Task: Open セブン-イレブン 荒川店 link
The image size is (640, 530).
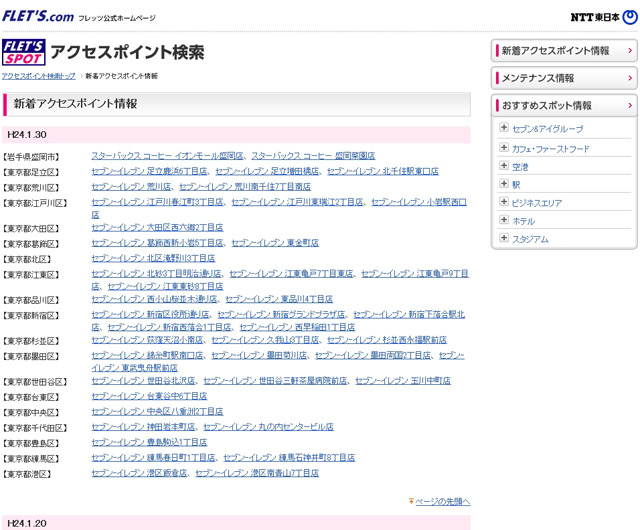Action: [x=131, y=187]
